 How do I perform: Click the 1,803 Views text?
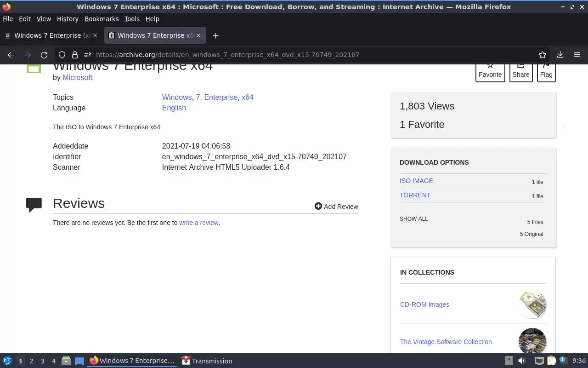pos(427,106)
